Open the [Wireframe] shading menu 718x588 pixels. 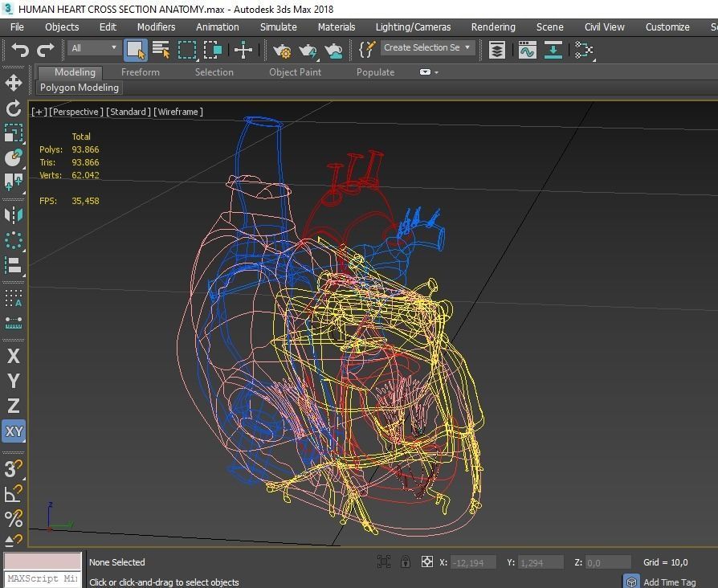[178, 112]
